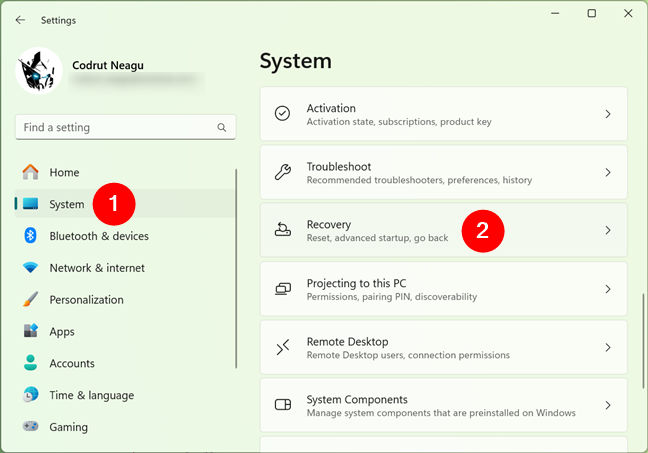Click the Accounts person icon
This screenshot has width=648, height=453.
[x=31, y=362]
